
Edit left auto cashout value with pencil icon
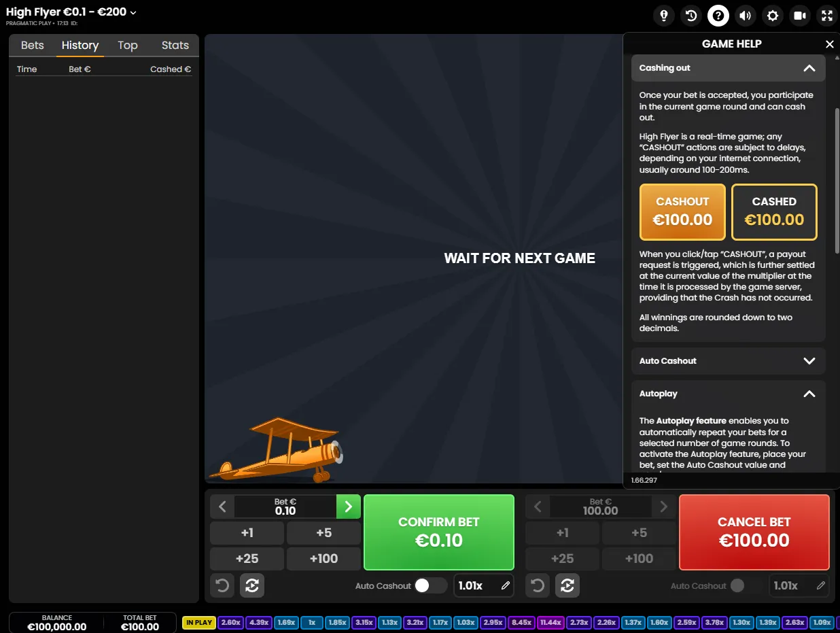[x=506, y=585]
